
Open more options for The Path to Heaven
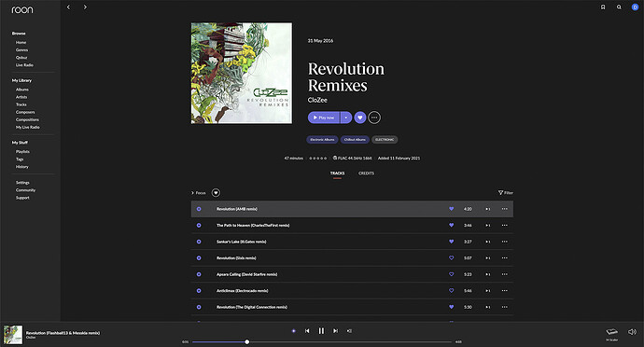coord(504,225)
